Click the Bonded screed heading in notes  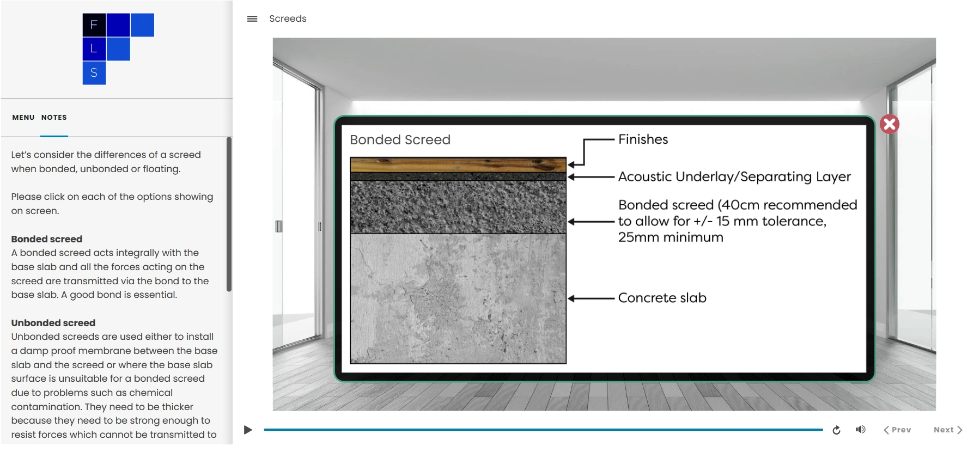click(47, 239)
